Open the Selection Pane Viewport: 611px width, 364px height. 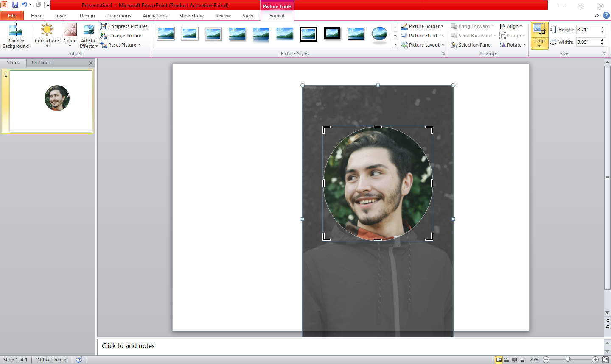pos(471,45)
